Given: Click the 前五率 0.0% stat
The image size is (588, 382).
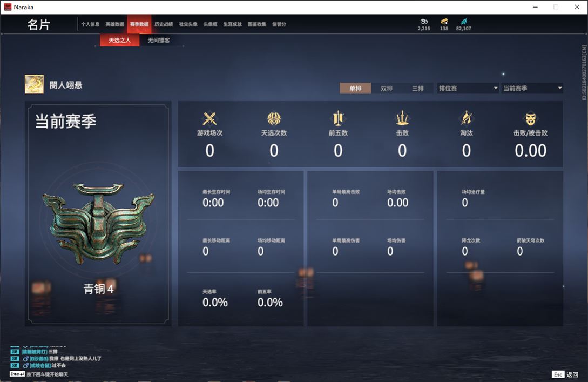Looking at the screenshot, I should [x=270, y=299].
